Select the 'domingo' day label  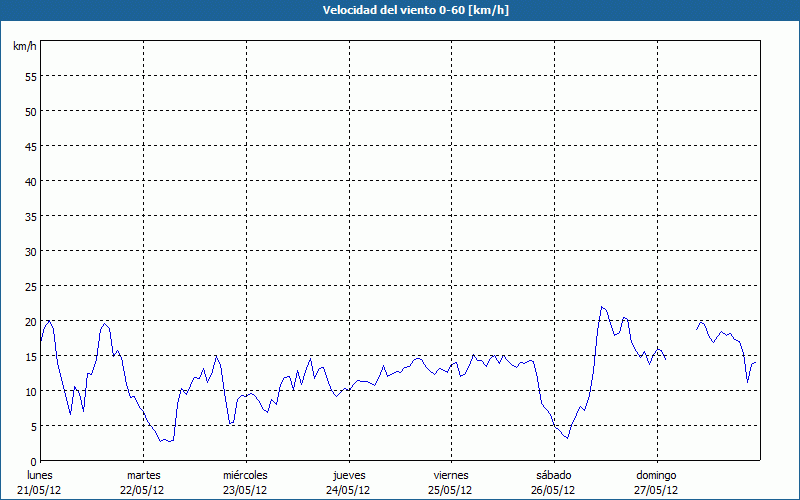tap(655, 475)
